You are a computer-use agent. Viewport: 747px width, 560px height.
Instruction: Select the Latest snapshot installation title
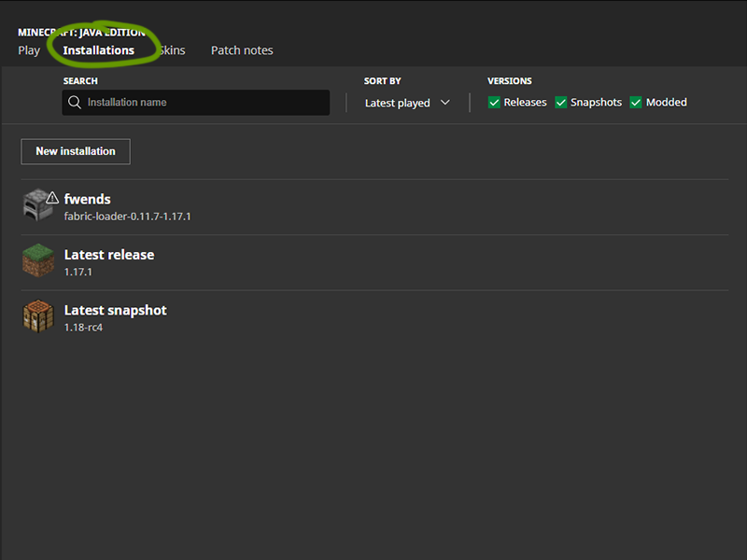115,310
